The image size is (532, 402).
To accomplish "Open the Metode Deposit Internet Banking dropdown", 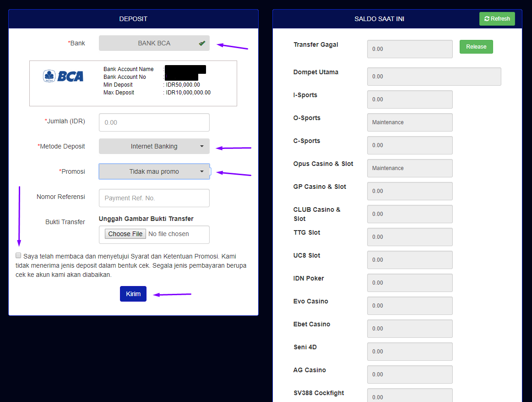I will [154, 146].
